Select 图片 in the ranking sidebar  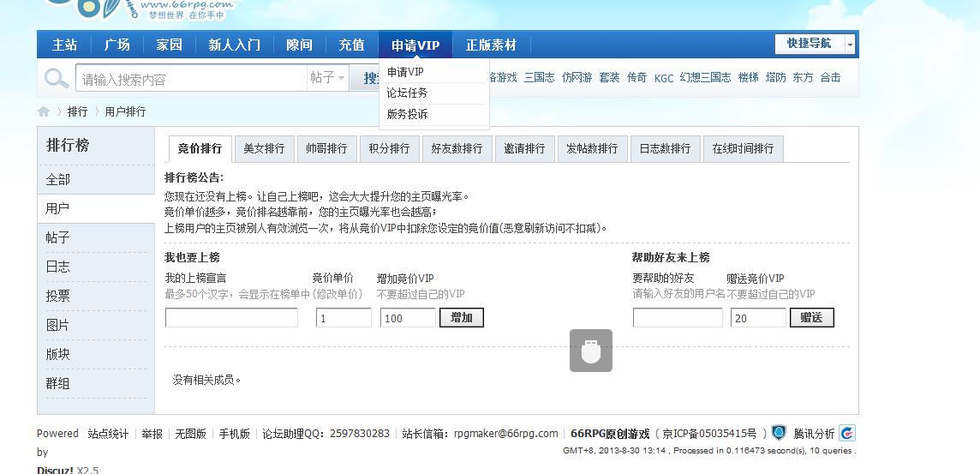96,325
